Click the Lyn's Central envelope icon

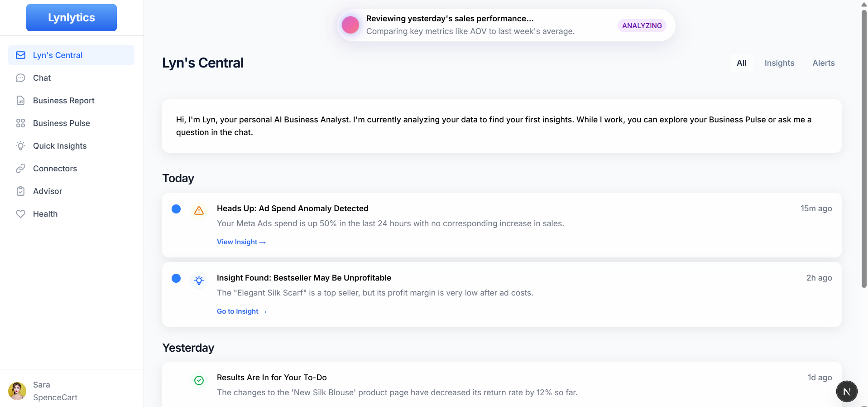pyautogui.click(x=21, y=55)
